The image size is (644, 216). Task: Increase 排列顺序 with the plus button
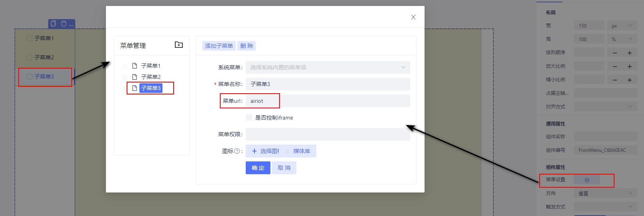630,53
